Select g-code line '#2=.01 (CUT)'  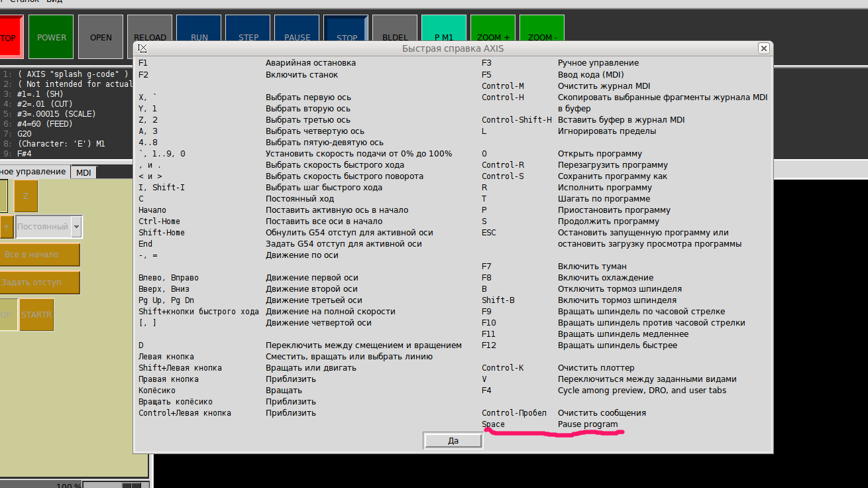click(46, 104)
